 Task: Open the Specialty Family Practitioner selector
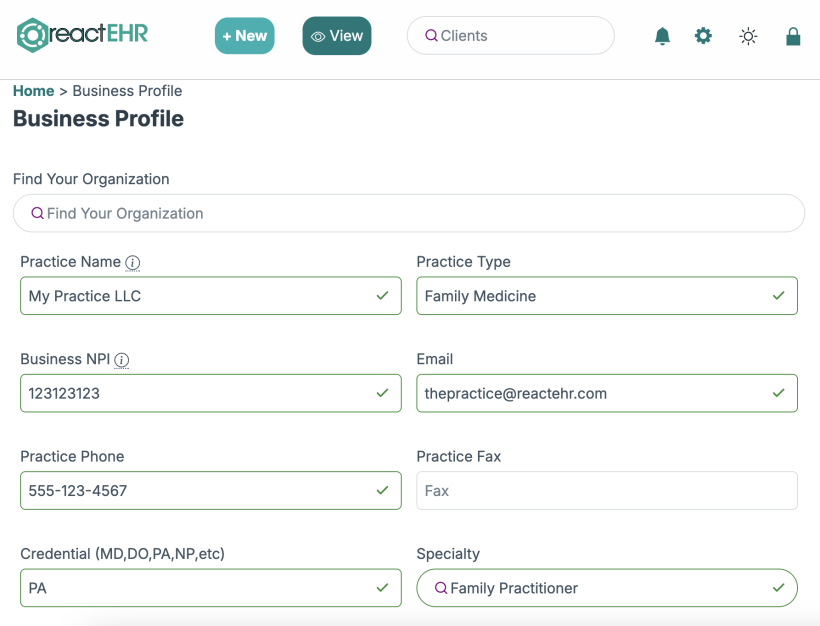click(607, 588)
